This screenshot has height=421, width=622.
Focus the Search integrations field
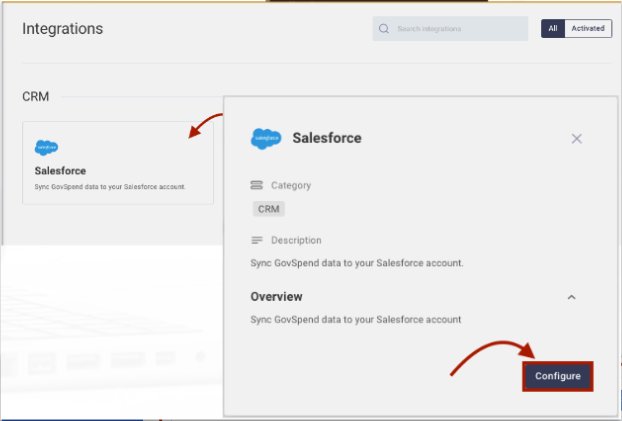(x=450, y=29)
